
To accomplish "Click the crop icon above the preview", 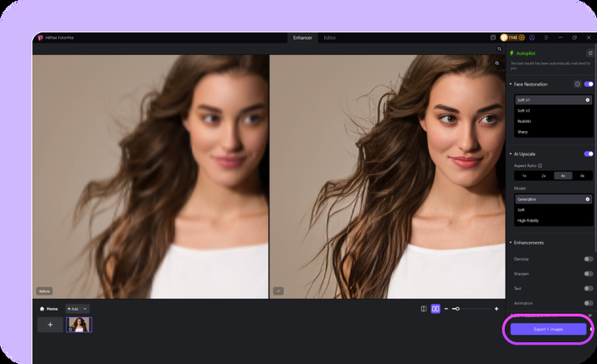I will pyautogui.click(x=499, y=49).
